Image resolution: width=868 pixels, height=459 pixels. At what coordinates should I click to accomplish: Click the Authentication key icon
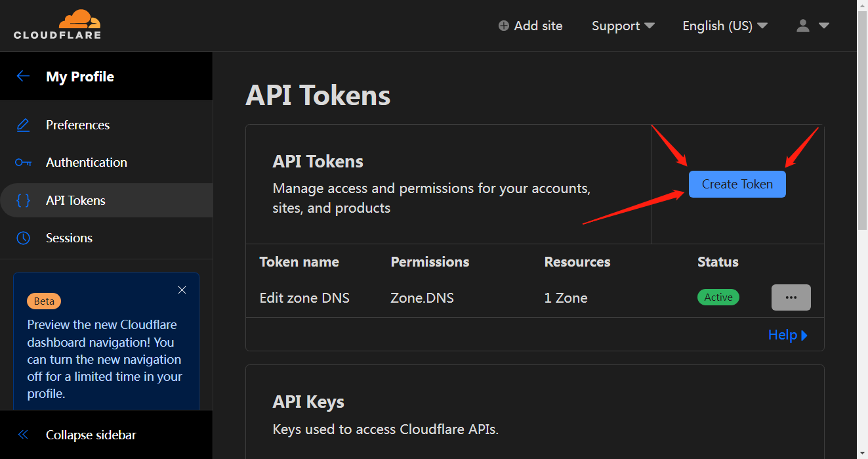pyautogui.click(x=23, y=162)
